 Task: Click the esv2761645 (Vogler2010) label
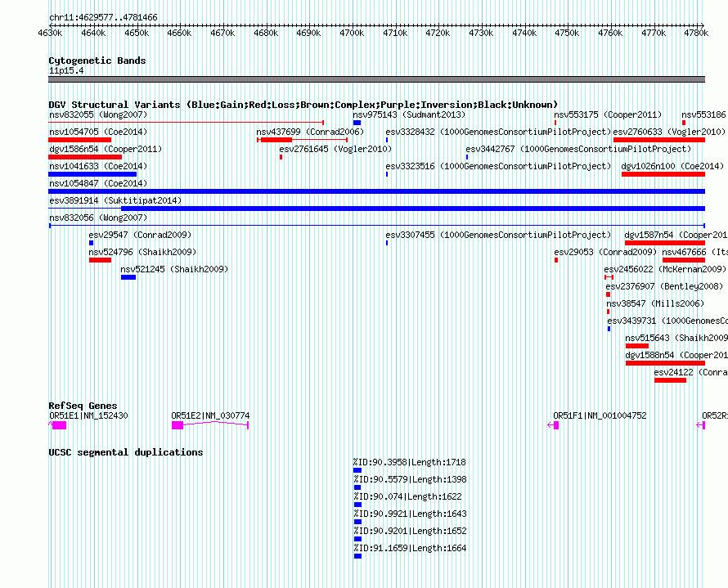tap(335, 149)
